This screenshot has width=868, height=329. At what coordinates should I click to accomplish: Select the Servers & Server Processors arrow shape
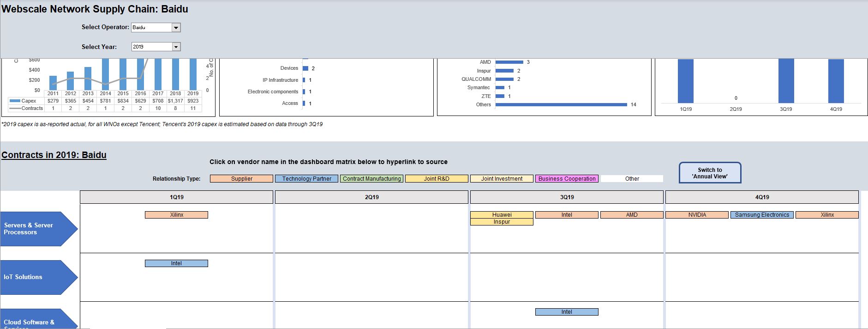click(x=37, y=229)
